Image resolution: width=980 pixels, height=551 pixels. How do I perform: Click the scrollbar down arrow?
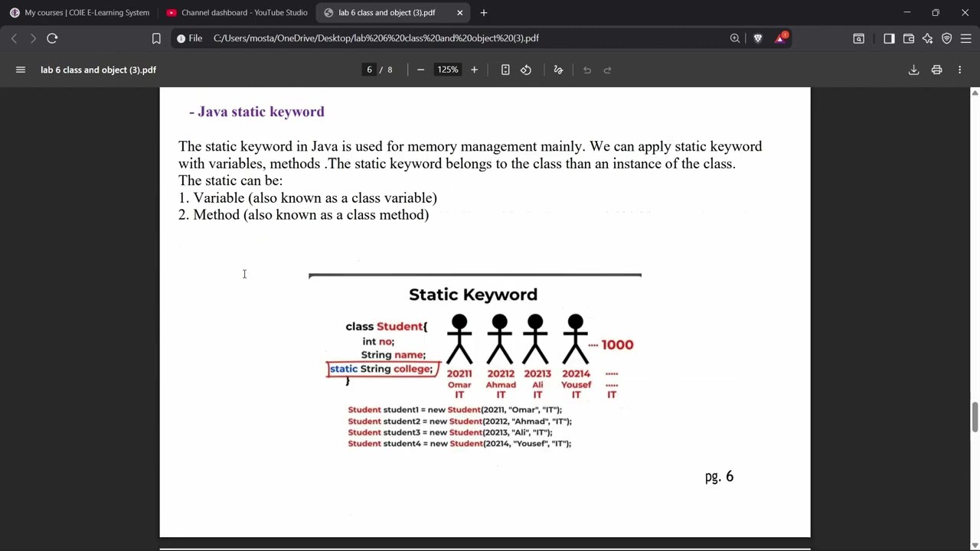[975, 545]
